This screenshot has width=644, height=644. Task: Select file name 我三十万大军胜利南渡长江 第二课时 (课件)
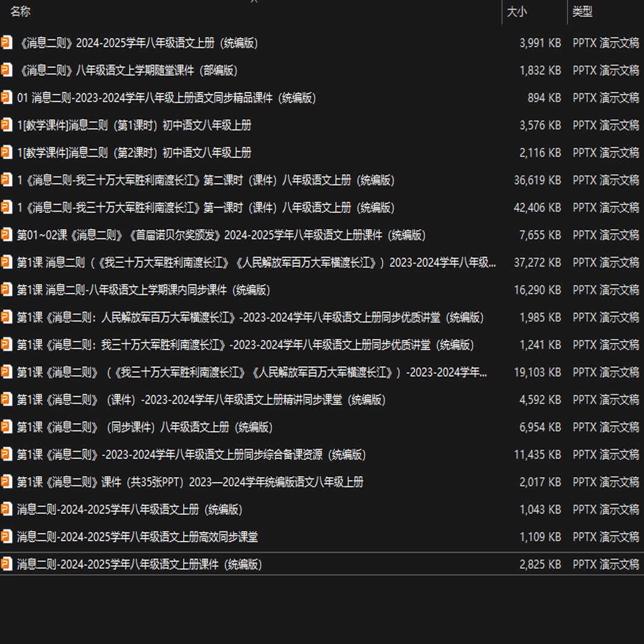coord(206,180)
